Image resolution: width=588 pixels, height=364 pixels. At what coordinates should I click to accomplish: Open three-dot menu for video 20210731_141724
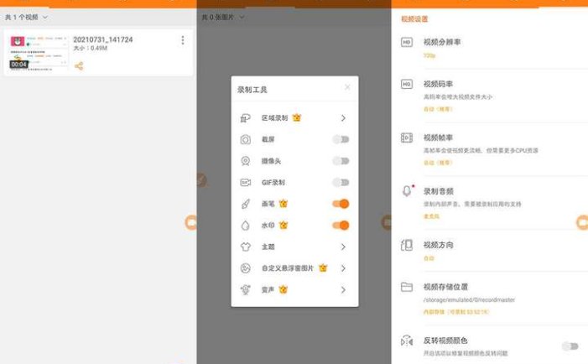point(183,40)
